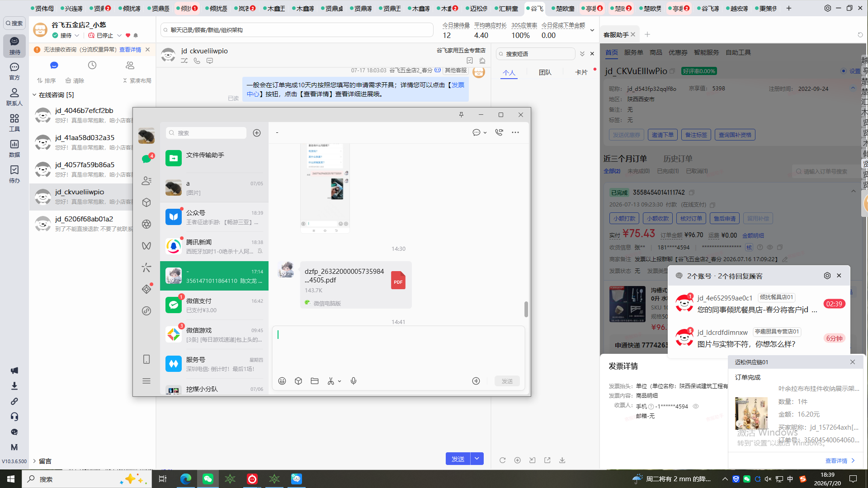Open the WeChat phone icon in sidebar
Image resolution: width=868 pixels, height=488 pixels.
[146, 359]
